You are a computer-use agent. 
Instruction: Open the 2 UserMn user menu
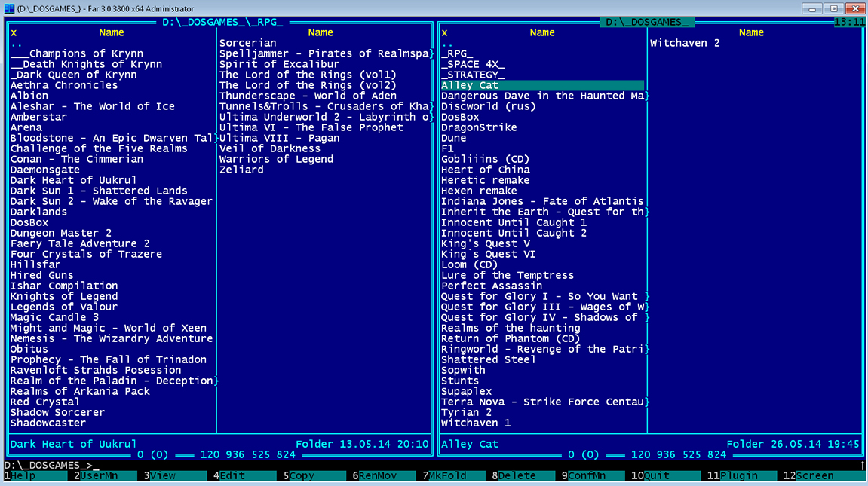[x=105, y=475]
